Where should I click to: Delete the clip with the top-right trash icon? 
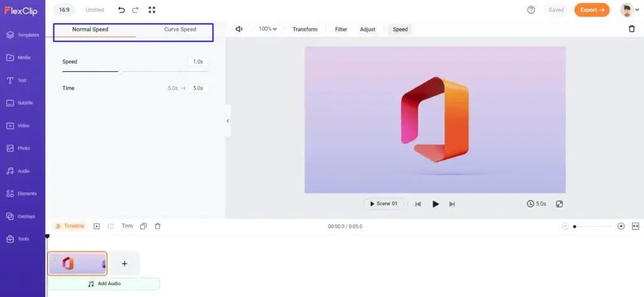coord(631,29)
